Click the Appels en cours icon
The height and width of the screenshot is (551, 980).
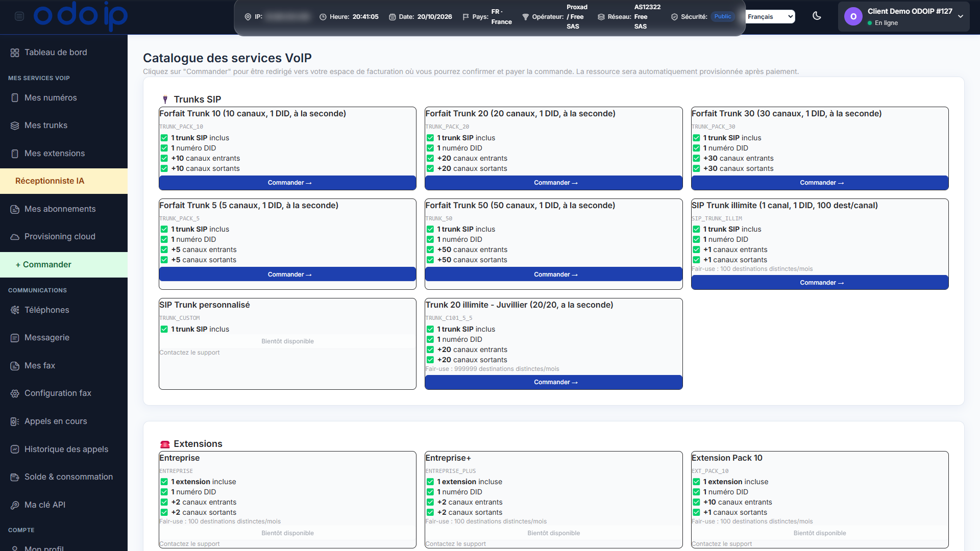pyautogui.click(x=15, y=421)
